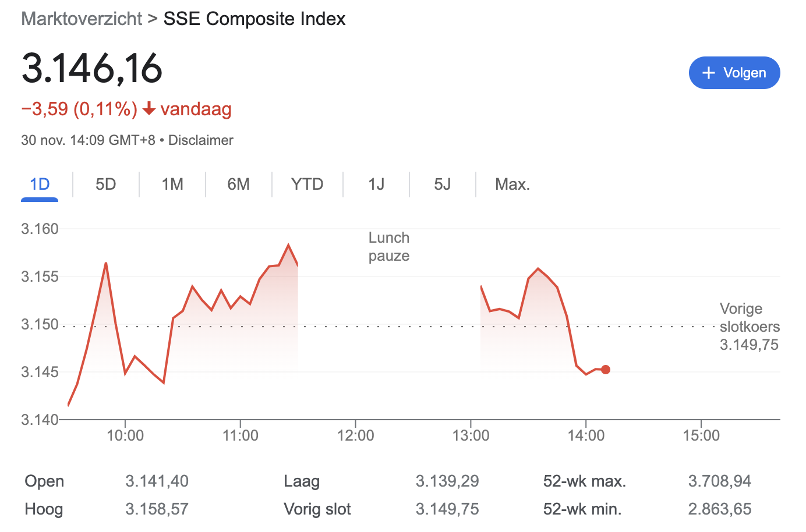Click the Lunch pauze label on chart
Viewport: 806px width, 532px height.
click(389, 247)
